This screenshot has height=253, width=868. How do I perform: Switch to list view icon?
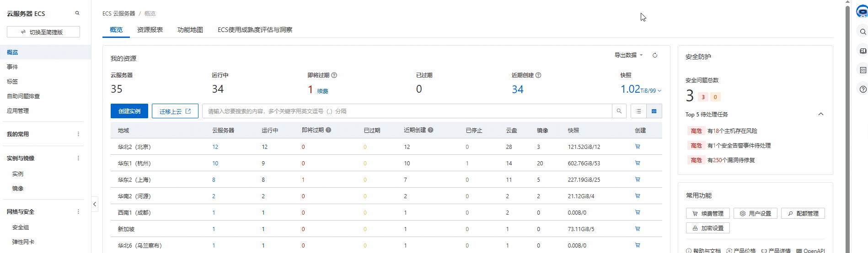(x=638, y=111)
